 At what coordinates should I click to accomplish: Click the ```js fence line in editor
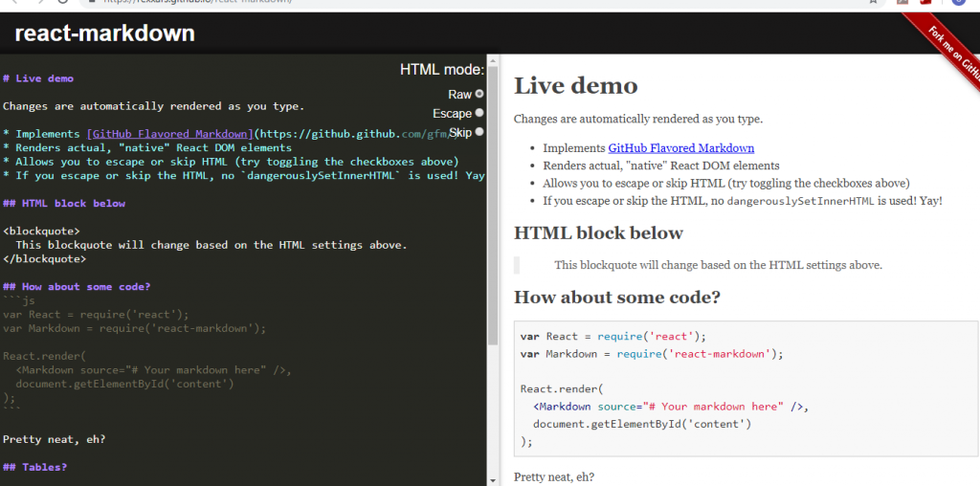[x=19, y=300]
